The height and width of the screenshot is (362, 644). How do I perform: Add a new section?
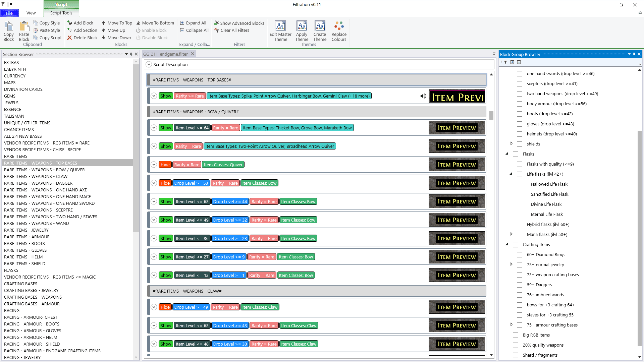pos(83,30)
